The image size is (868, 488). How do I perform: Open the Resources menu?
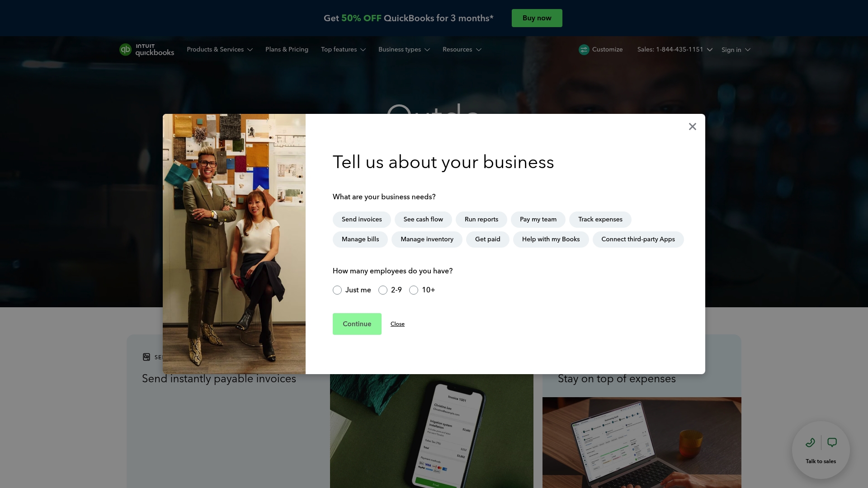pyautogui.click(x=462, y=50)
